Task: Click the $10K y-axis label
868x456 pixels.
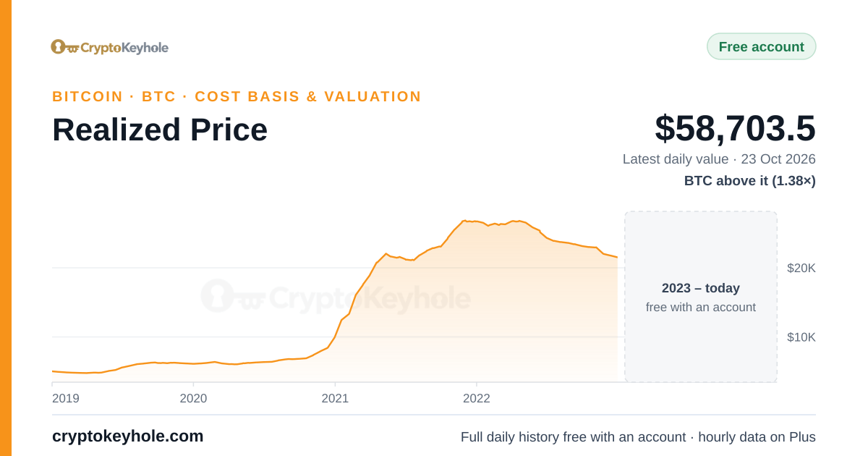Action: tap(801, 337)
